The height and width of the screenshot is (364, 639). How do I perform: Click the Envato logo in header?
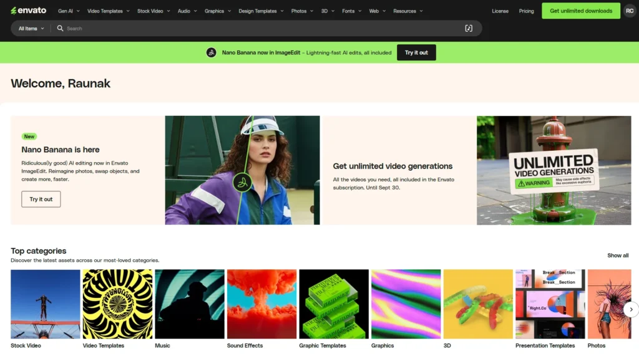(28, 11)
